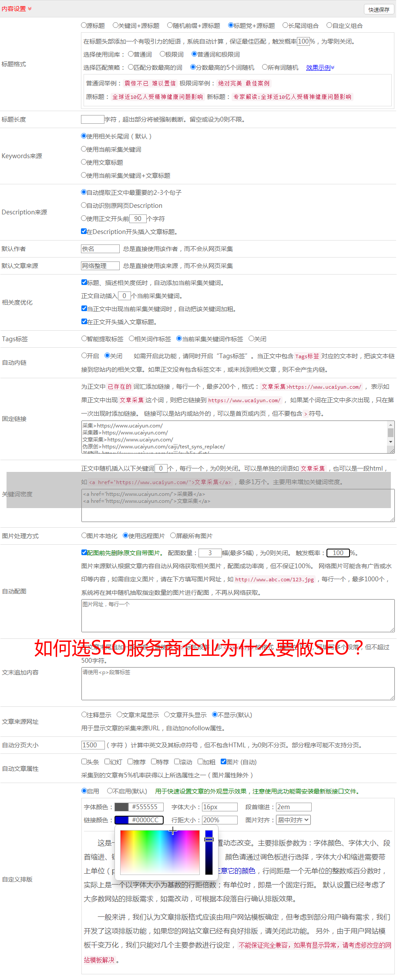Click 自动配图 触发概率 100 input
Viewport: 397px width, 980px height.
tap(338, 553)
